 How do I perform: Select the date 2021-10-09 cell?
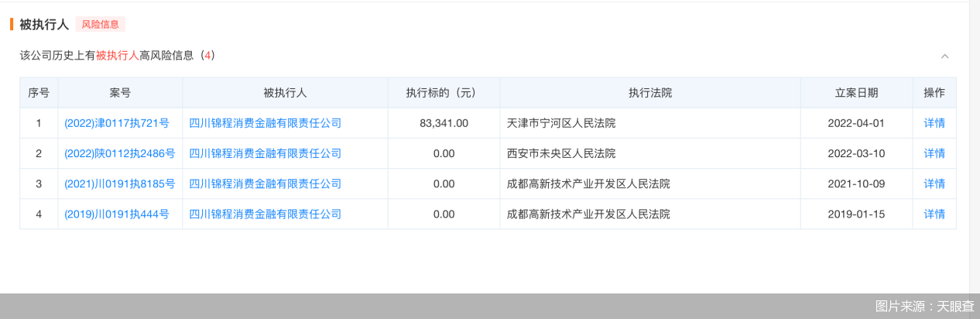pyautogui.click(x=856, y=184)
